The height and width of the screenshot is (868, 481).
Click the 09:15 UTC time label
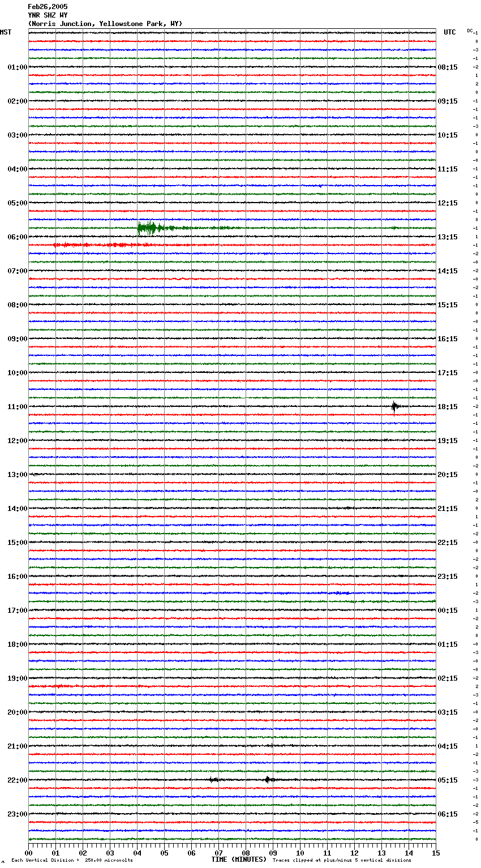(x=448, y=101)
